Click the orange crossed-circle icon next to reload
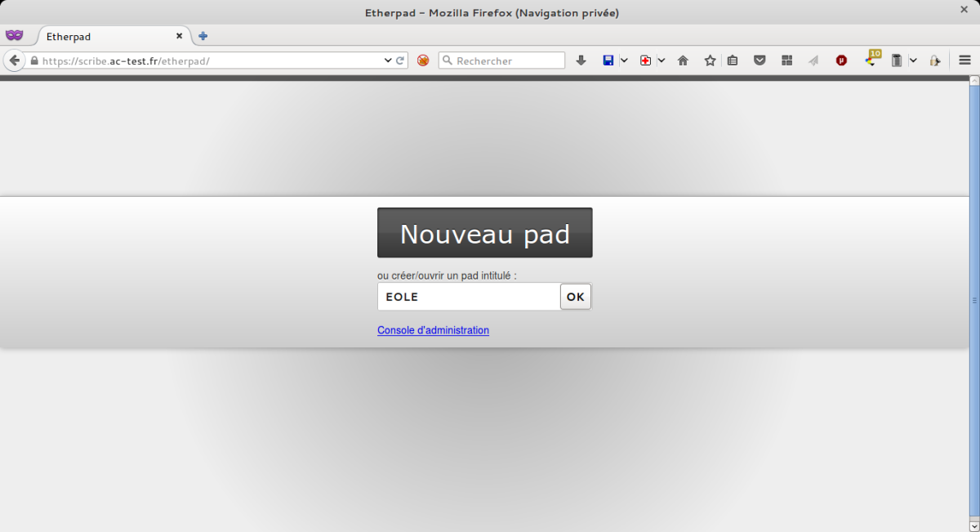 [x=423, y=60]
